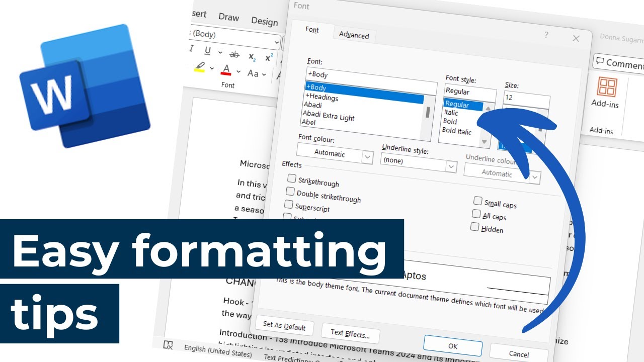Click the Cancel button

point(518,354)
